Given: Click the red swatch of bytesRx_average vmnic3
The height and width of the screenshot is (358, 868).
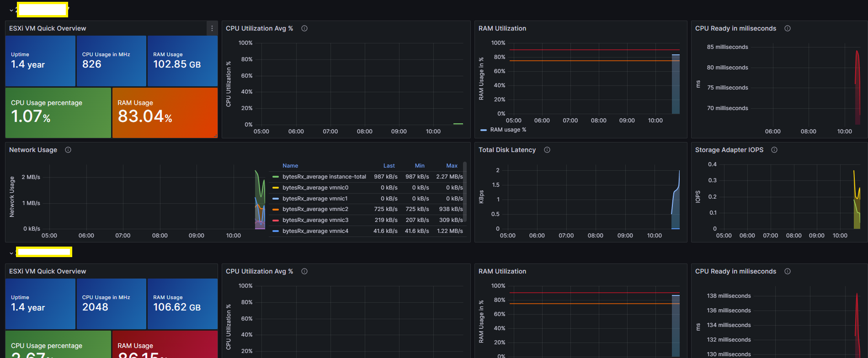Looking at the screenshot, I should pos(276,220).
